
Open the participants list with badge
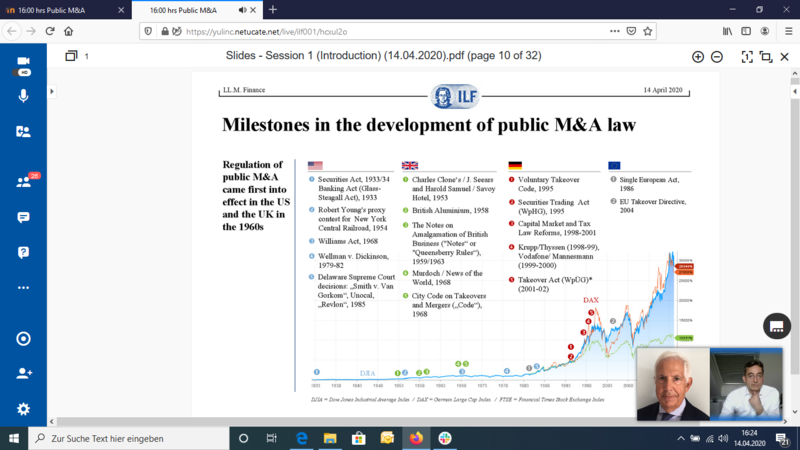click(x=23, y=182)
